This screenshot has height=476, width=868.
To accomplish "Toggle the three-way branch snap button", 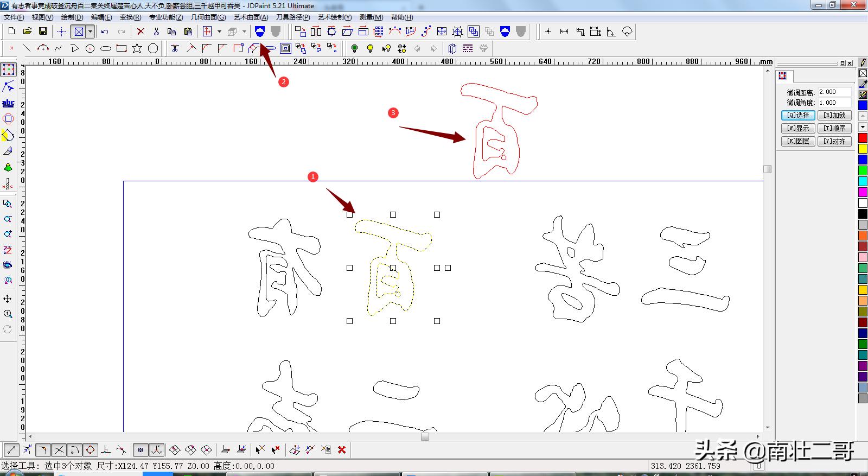I will click(156, 449).
